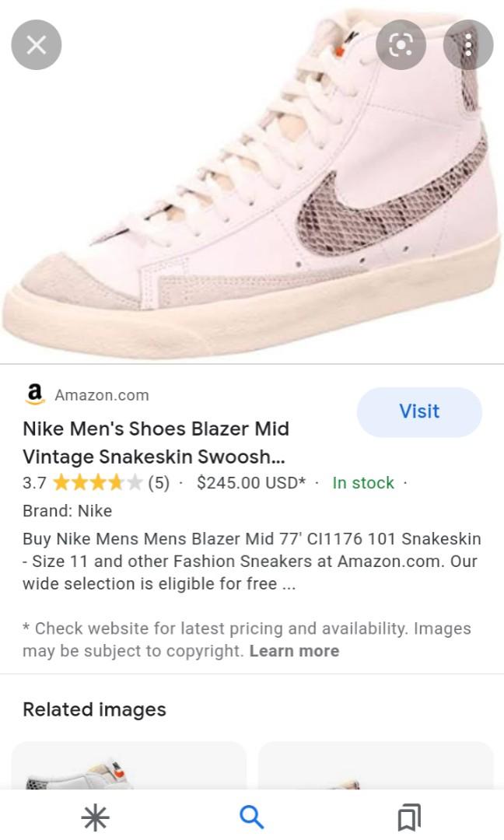
Task: Close the image result overlay
Action: (x=35, y=45)
